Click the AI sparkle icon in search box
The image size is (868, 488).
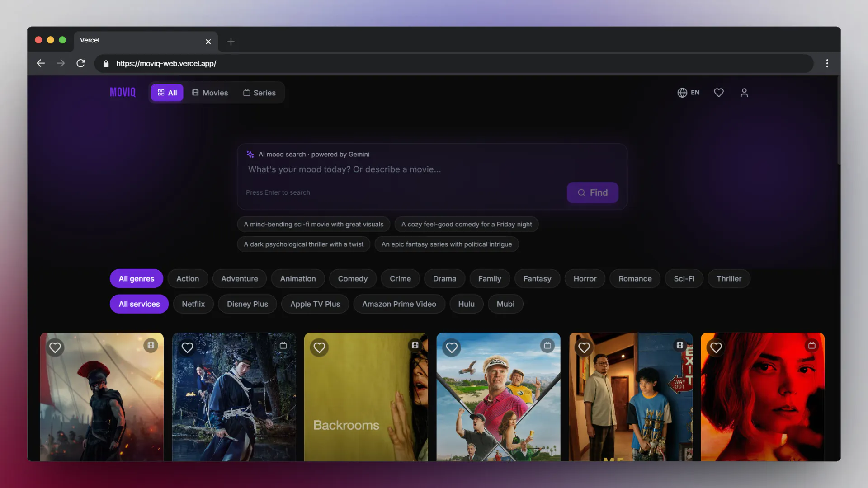(250, 154)
